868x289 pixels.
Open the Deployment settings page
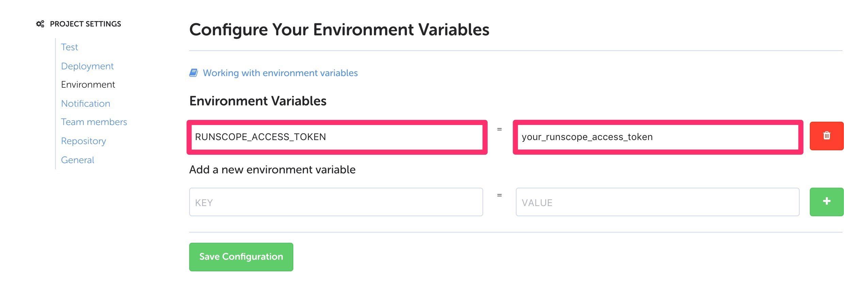point(87,66)
